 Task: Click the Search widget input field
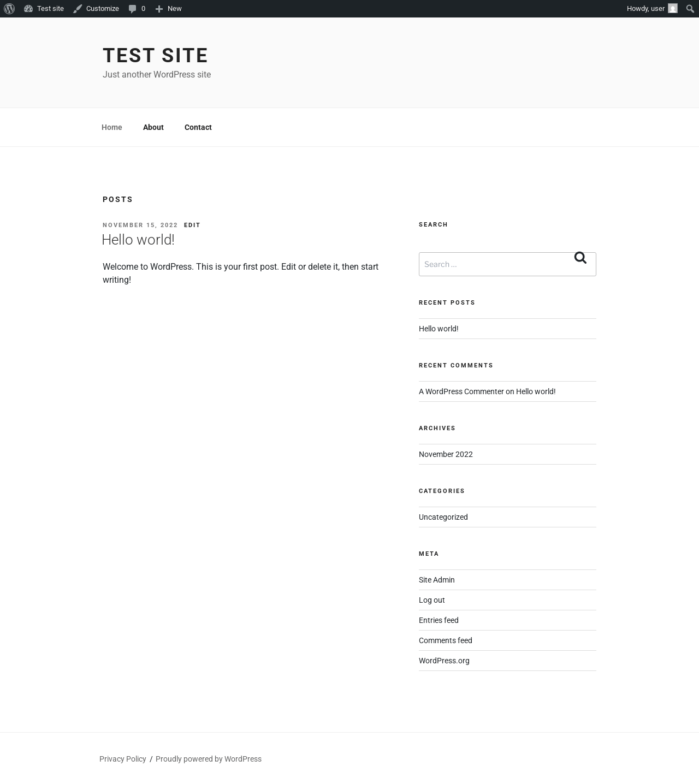507,264
